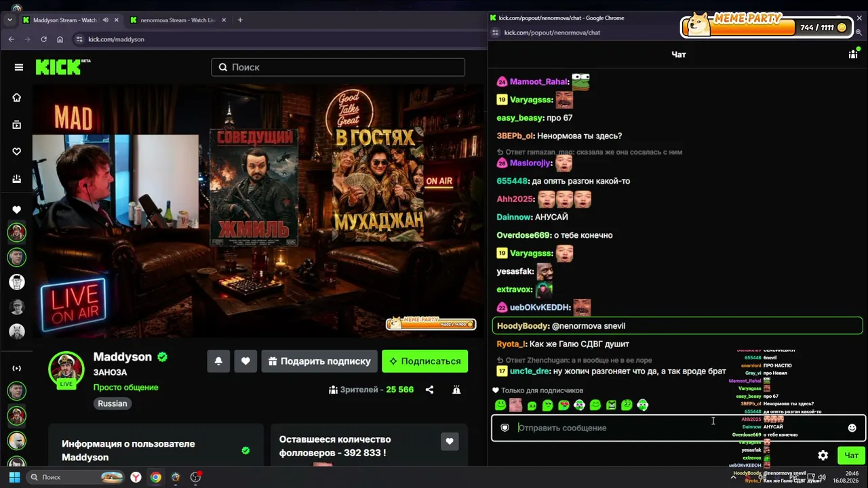
Task: Open chat settings gear
Action: [x=823, y=455]
